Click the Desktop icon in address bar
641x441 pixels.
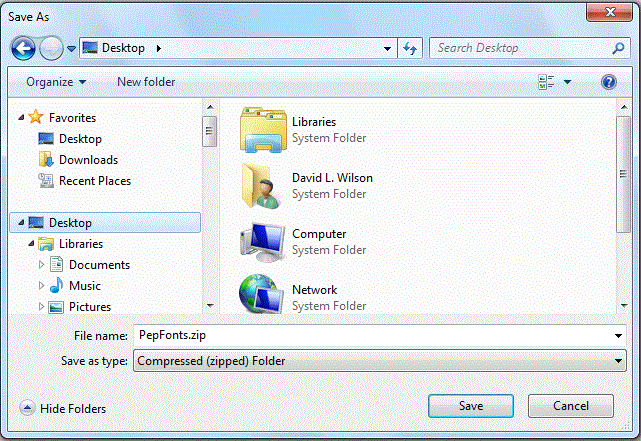[x=90, y=48]
